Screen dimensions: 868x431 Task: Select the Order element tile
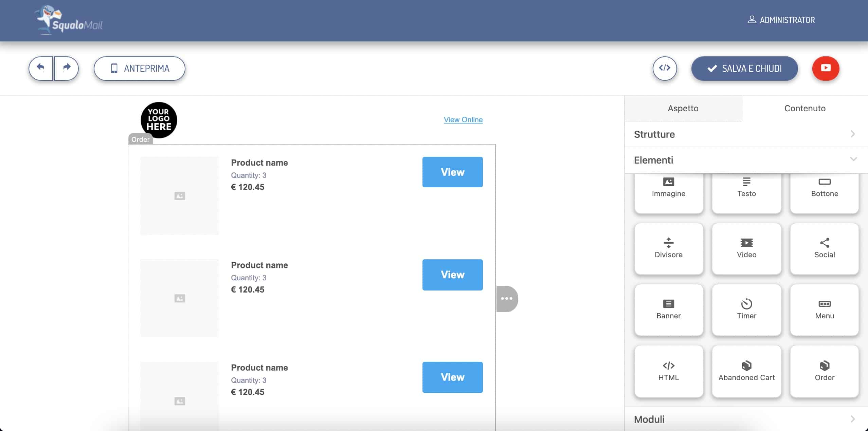[x=824, y=371]
